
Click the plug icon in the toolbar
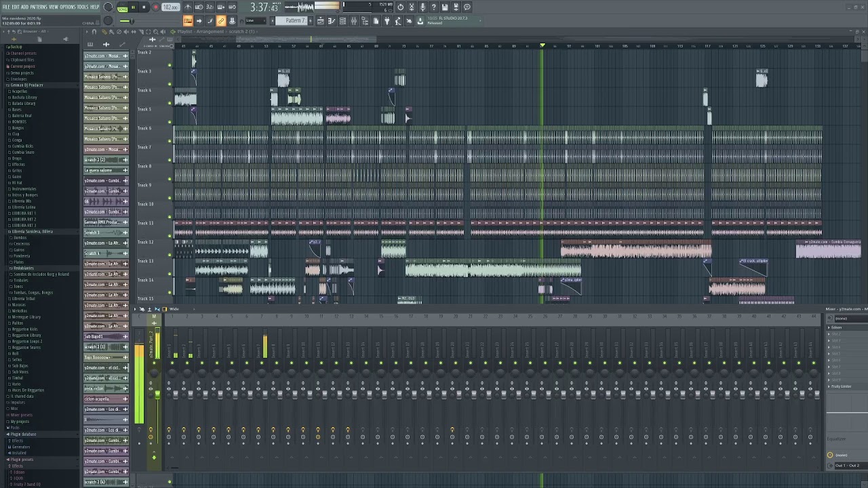[387, 21]
